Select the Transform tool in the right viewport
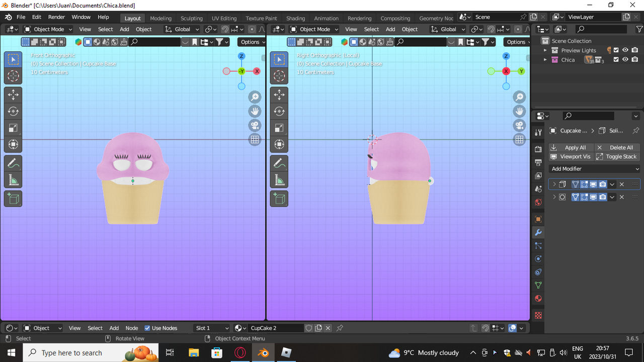Screen dimensions: 644x362 point(279,145)
